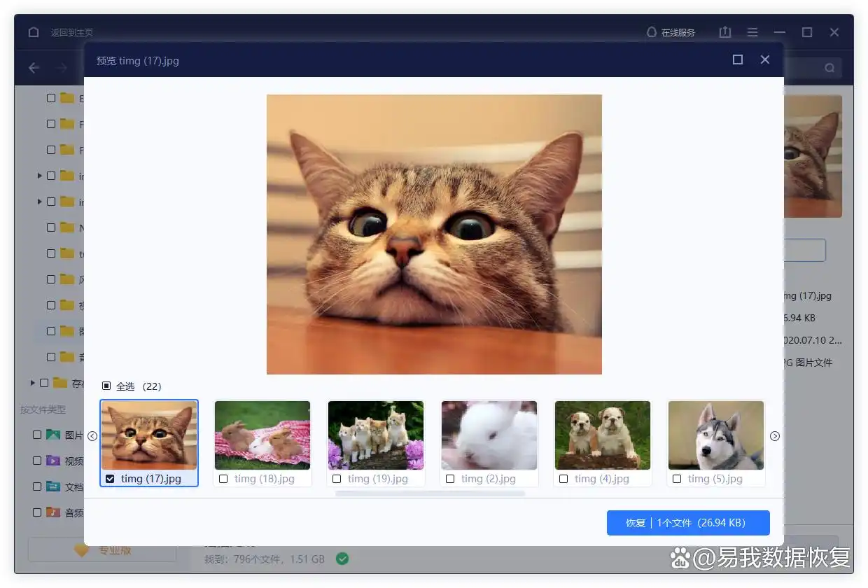Close the timg (17).jpg preview dialog
868x588 pixels.
(765, 60)
